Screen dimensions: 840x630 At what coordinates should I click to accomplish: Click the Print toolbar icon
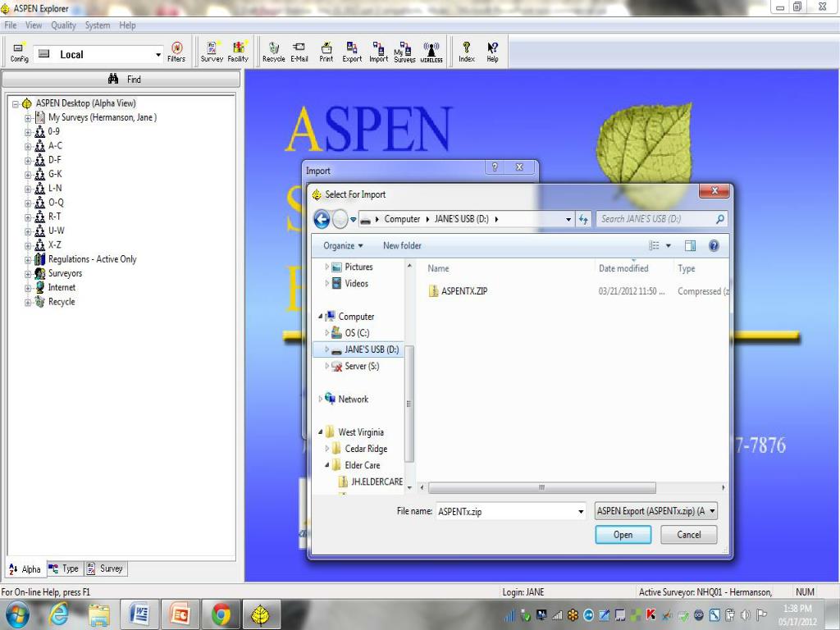point(326,52)
